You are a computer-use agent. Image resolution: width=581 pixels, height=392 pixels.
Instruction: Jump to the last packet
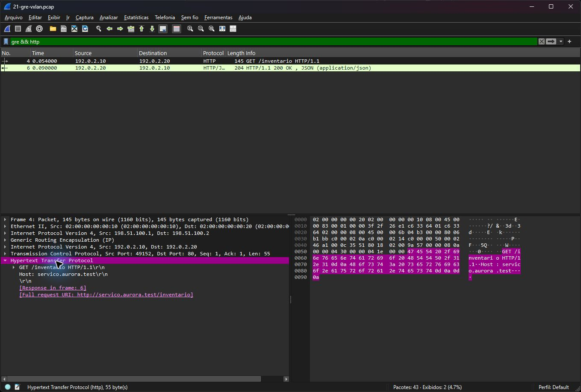click(x=152, y=29)
